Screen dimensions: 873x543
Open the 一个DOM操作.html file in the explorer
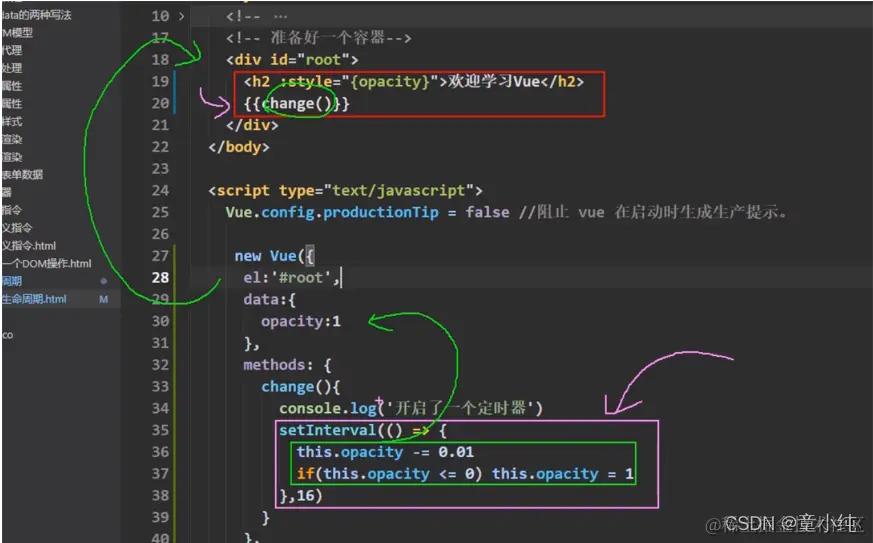tap(46, 263)
